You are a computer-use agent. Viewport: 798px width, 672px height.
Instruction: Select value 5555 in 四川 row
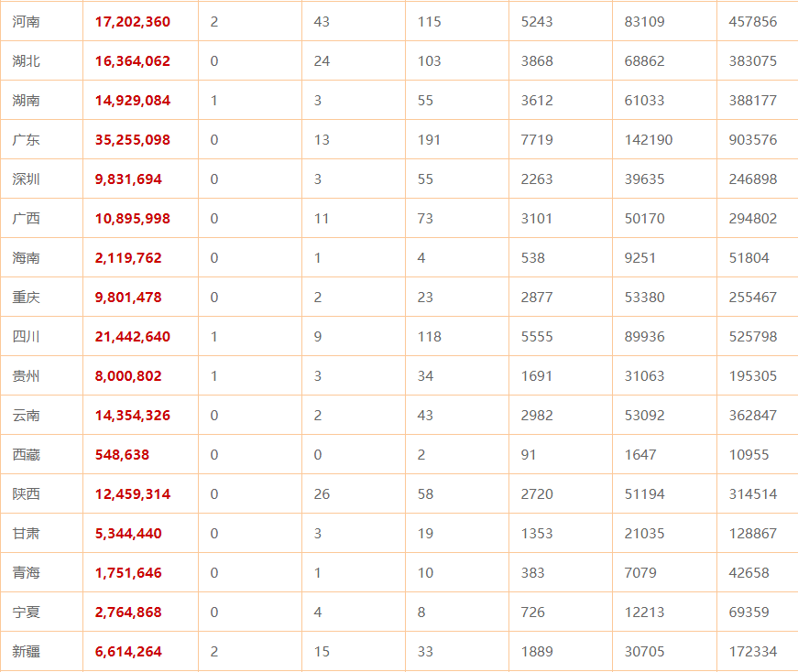click(536, 337)
